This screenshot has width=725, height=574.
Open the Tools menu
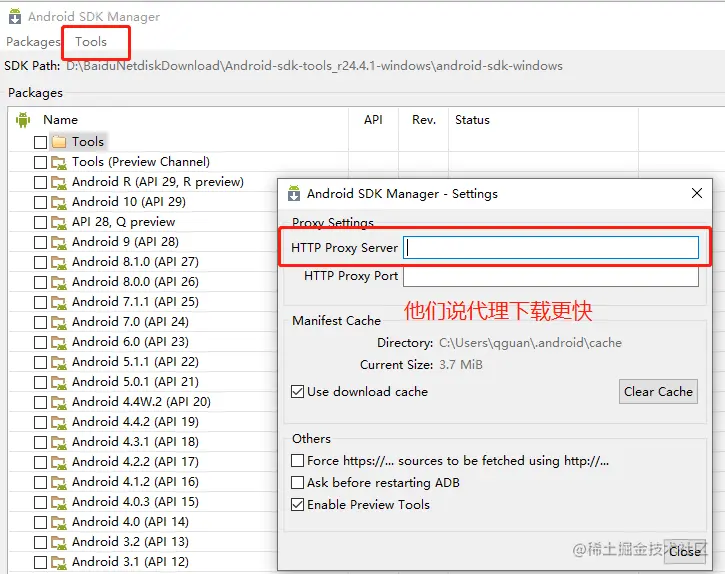point(91,42)
